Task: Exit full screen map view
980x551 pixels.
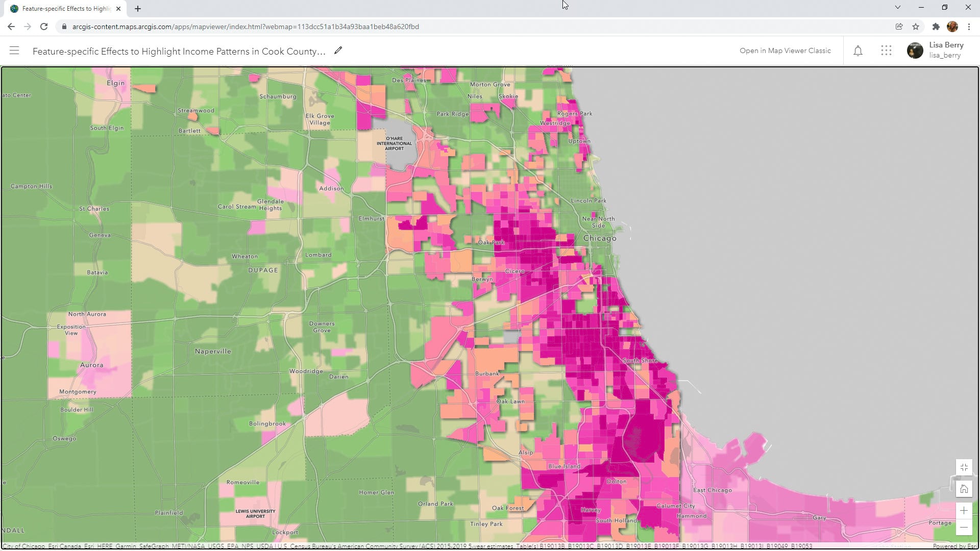Action: 964,467
